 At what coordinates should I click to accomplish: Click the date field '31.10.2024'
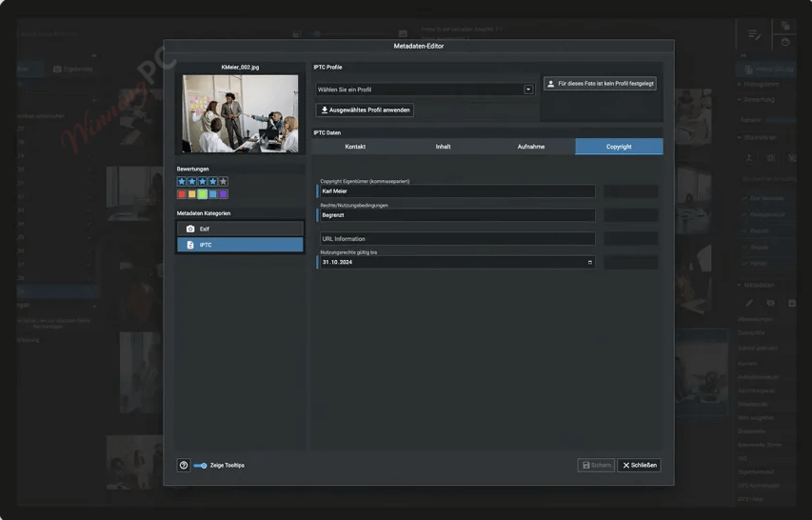(x=457, y=262)
